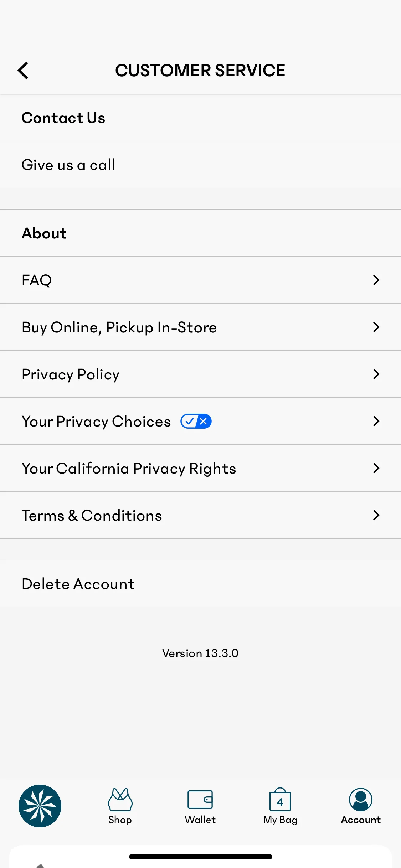This screenshot has height=868, width=401.
Task: Open Buy Online, Pickup In-Store
Action: (200, 327)
